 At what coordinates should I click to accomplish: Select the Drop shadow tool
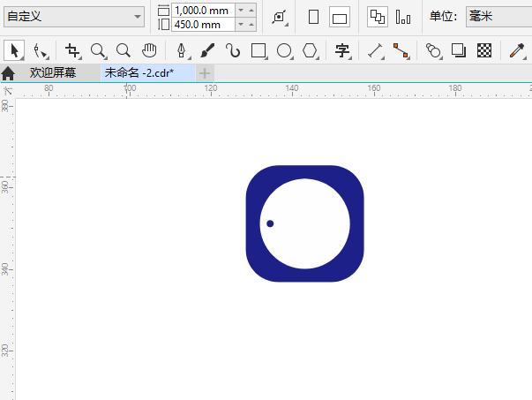point(459,50)
